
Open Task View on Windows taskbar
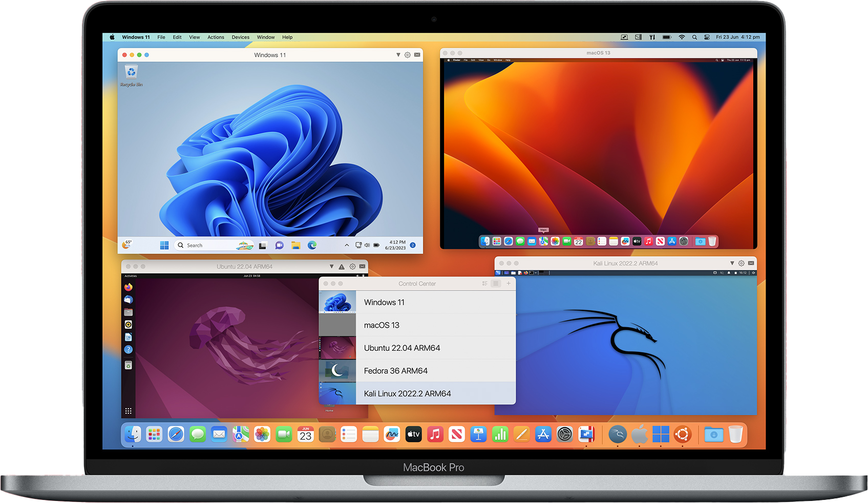pyautogui.click(x=263, y=245)
